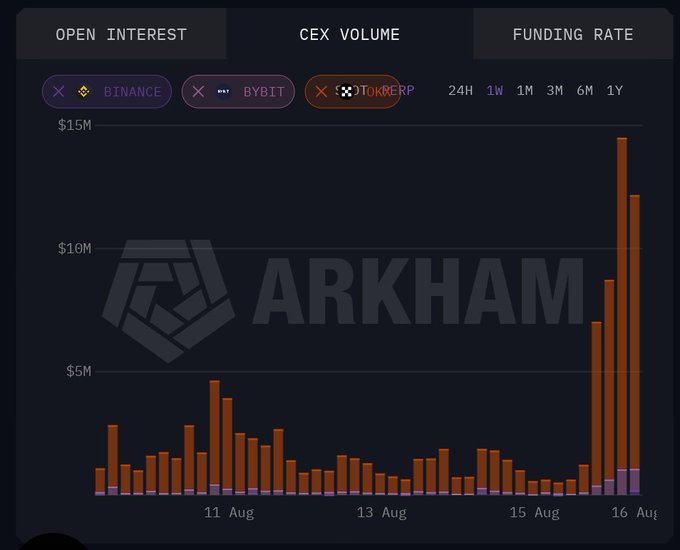Click the tallest volume bar near $15M
Viewport: 680px width, 550px height.
(622, 316)
